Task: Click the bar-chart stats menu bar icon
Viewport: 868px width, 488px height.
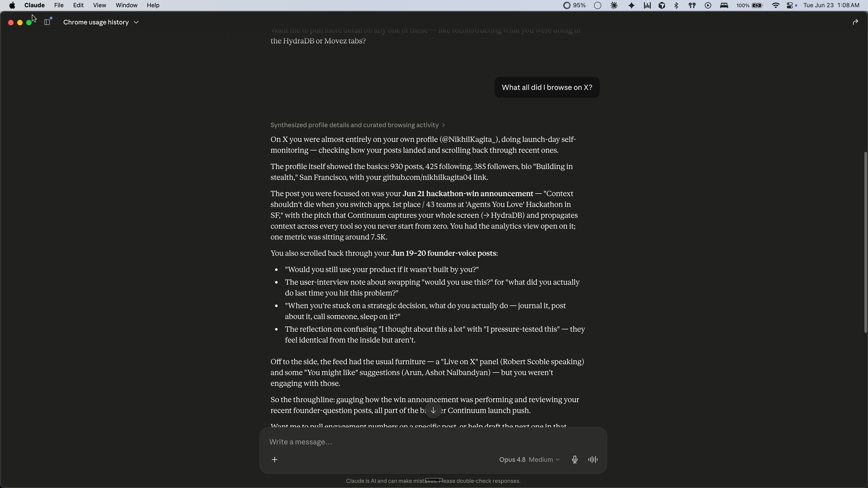Action: 647,5
